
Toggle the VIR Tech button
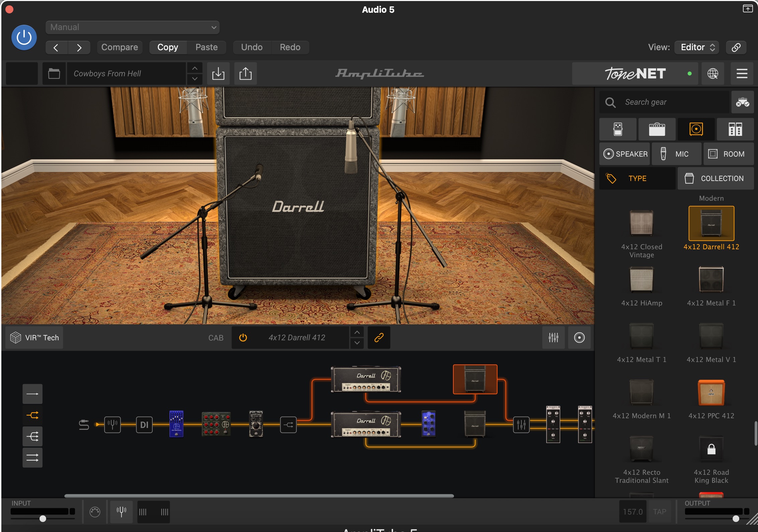coord(34,338)
